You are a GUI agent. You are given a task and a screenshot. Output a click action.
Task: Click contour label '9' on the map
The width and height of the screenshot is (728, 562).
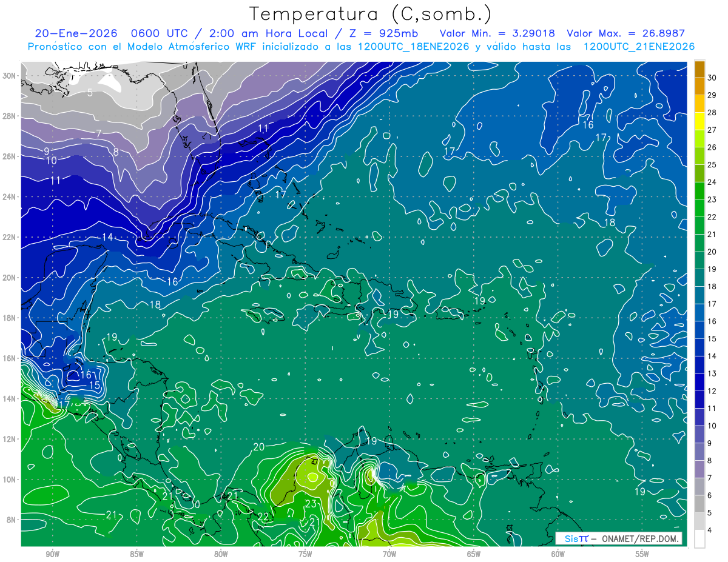click(x=46, y=151)
